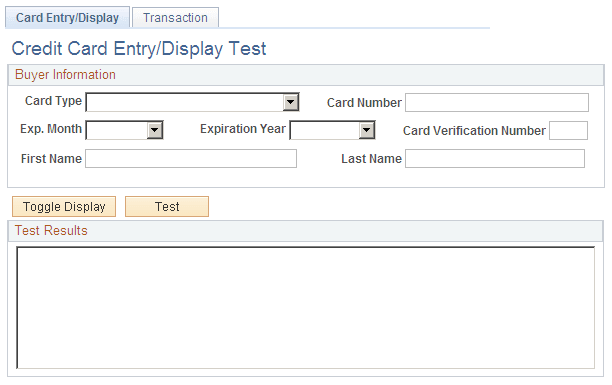Viewport: 612px width, 385px height.
Task: Expand the Exp. Month dropdown
Action: 125,130
